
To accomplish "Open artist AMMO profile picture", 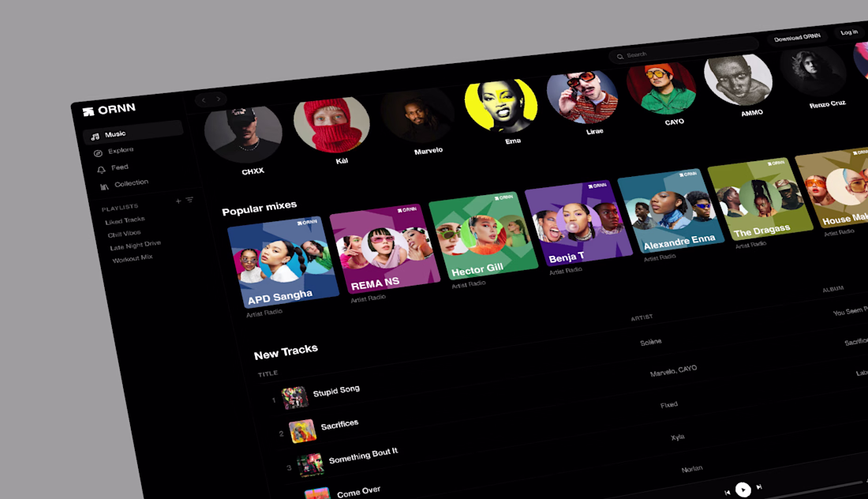I will click(738, 81).
